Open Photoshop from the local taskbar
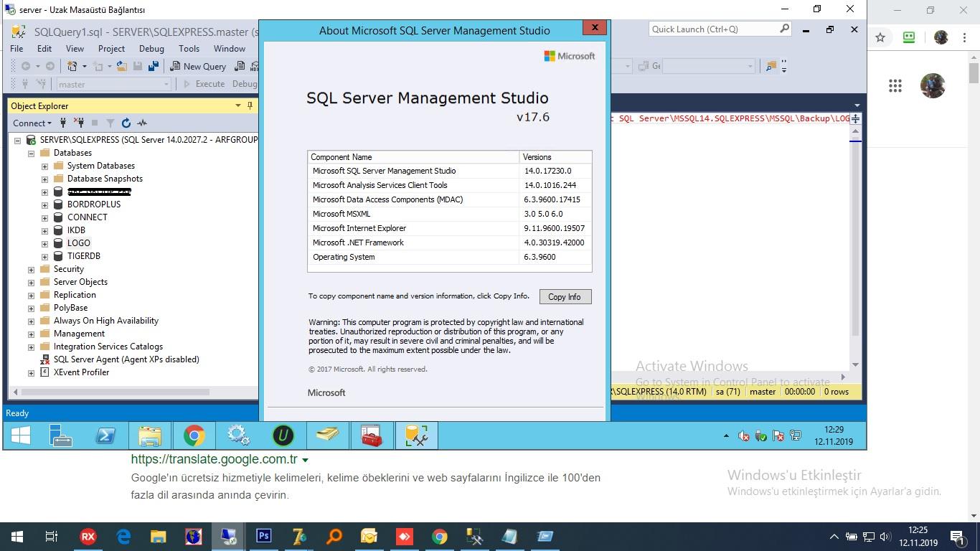Screen dimensions: 980x551 point(264,536)
